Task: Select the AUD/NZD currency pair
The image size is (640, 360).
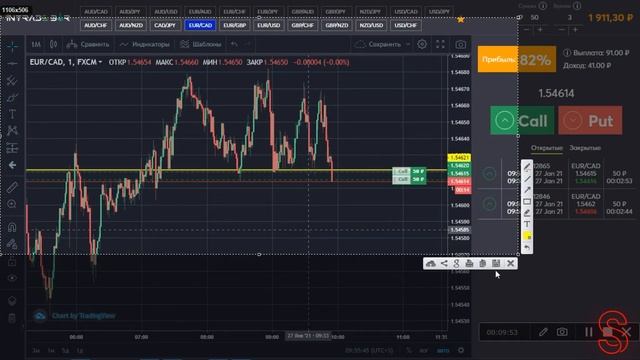Action: pos(131,25)
